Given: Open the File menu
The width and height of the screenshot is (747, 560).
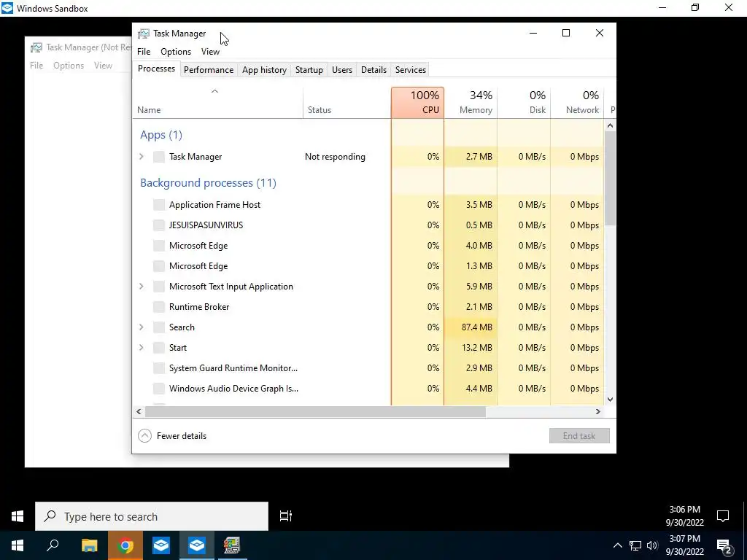Looking at the screenshot, I should (144, 52).
